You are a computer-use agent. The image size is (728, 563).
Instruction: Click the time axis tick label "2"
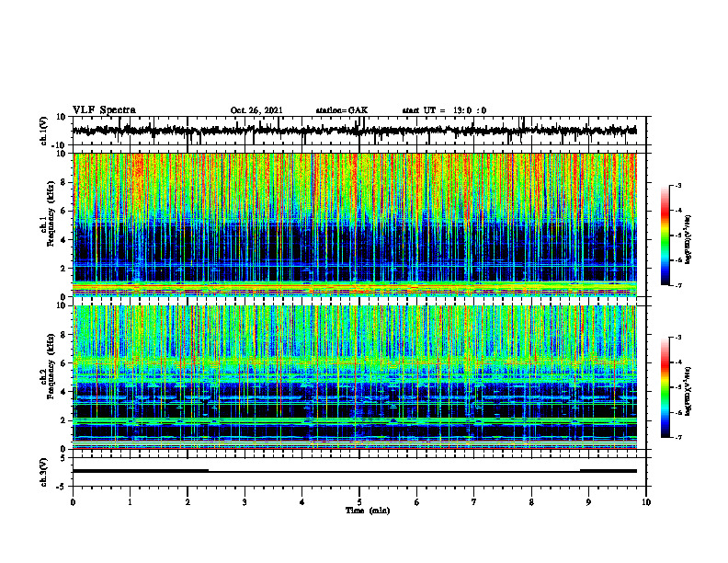(x=188, y=502)
